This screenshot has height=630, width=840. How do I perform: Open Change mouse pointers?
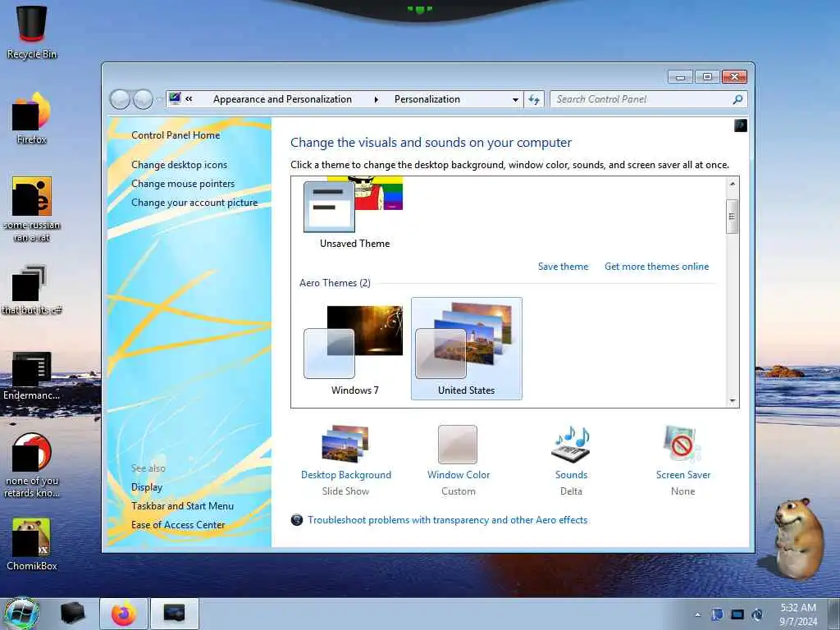(x=183, y=183)
